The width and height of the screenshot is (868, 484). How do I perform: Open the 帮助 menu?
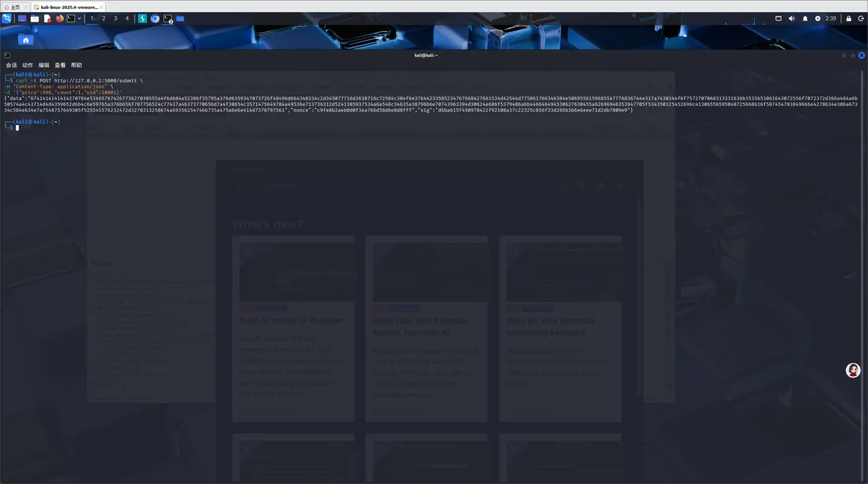76,65
